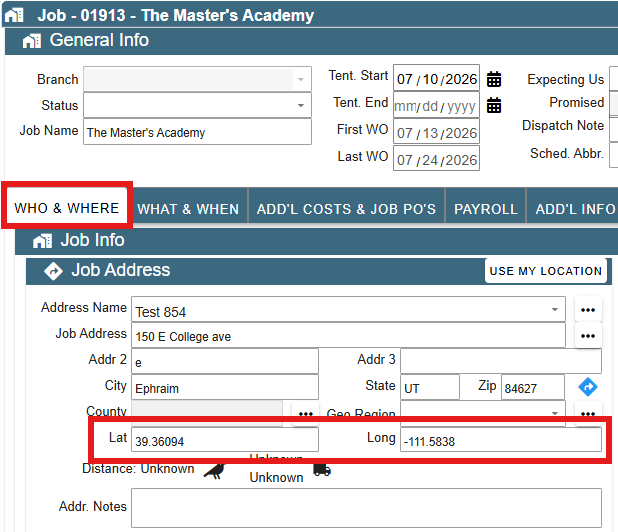Open the Geo Region dropdown
Image resolution: width=618 pixels, height=532 pixels.
point(483,413)
